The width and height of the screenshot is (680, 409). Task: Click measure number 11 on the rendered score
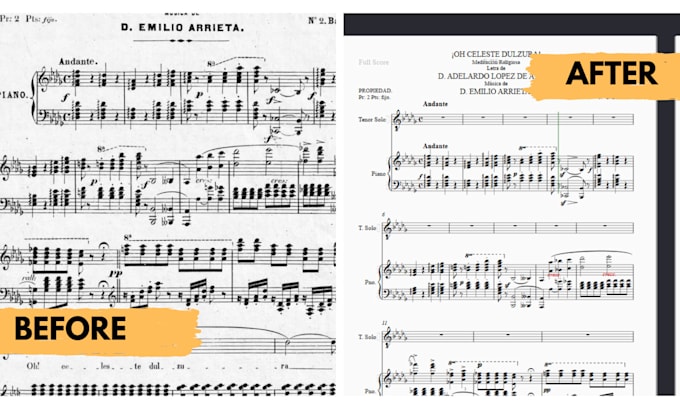coord(385,323)
